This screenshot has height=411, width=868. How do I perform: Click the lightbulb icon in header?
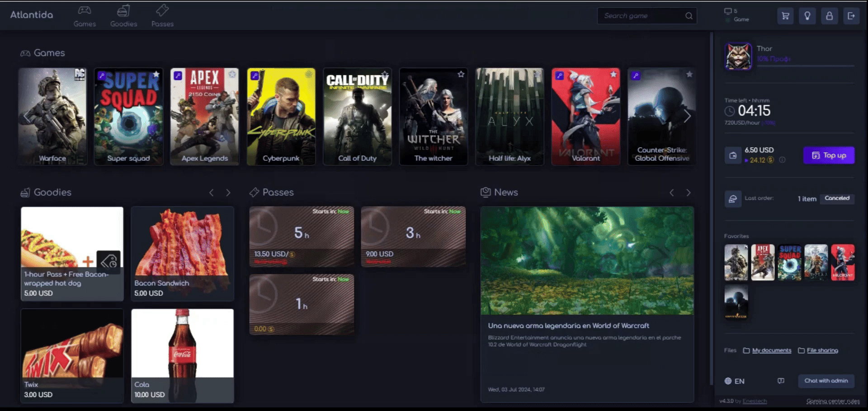[807, 16]
